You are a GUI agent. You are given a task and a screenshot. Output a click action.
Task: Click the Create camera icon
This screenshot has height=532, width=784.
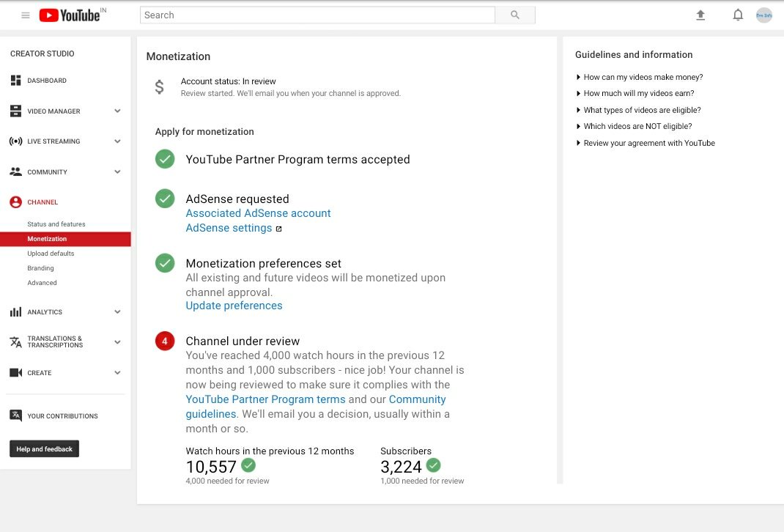(15, 372)
